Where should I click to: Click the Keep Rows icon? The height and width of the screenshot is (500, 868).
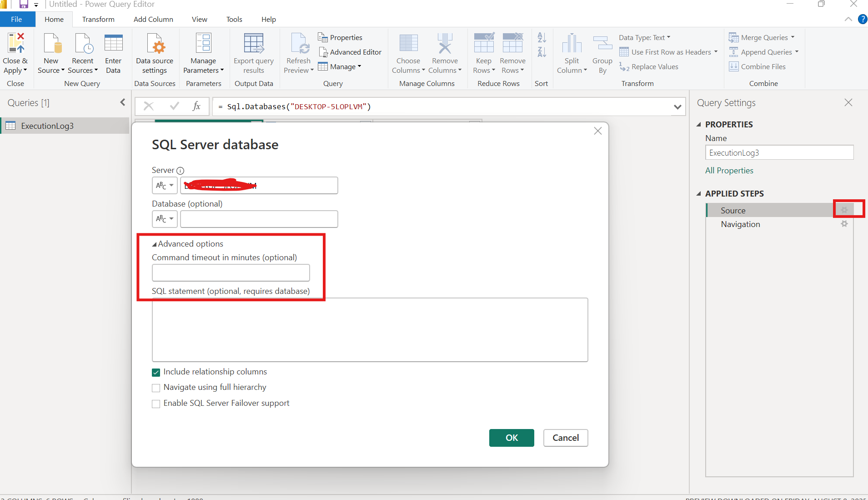coord(484,43)
